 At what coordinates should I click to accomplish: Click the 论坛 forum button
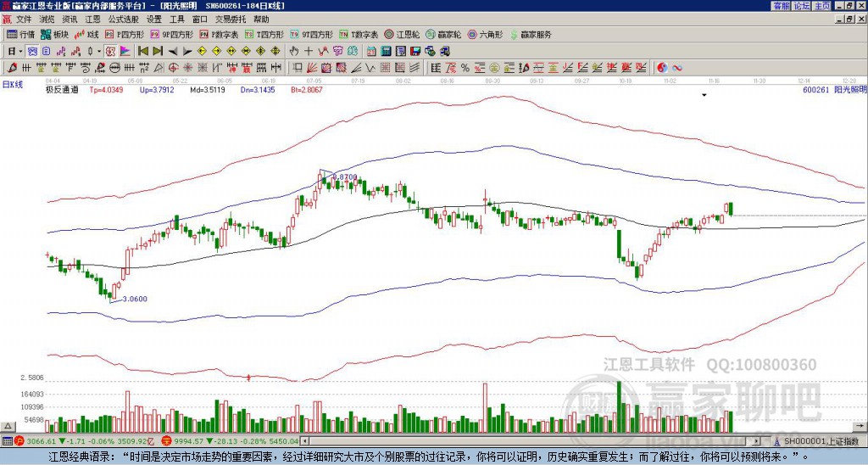click(801, 6)
